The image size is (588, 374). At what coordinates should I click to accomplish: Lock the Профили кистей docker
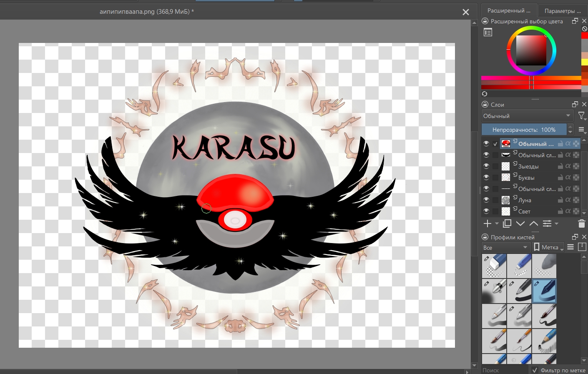(x=485, y=237)
